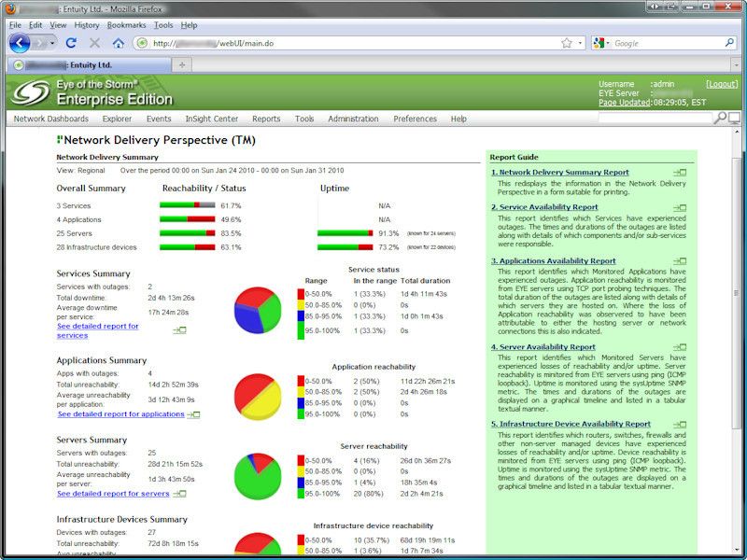Click the icon beside Server Availability Report

click(679, 347)
